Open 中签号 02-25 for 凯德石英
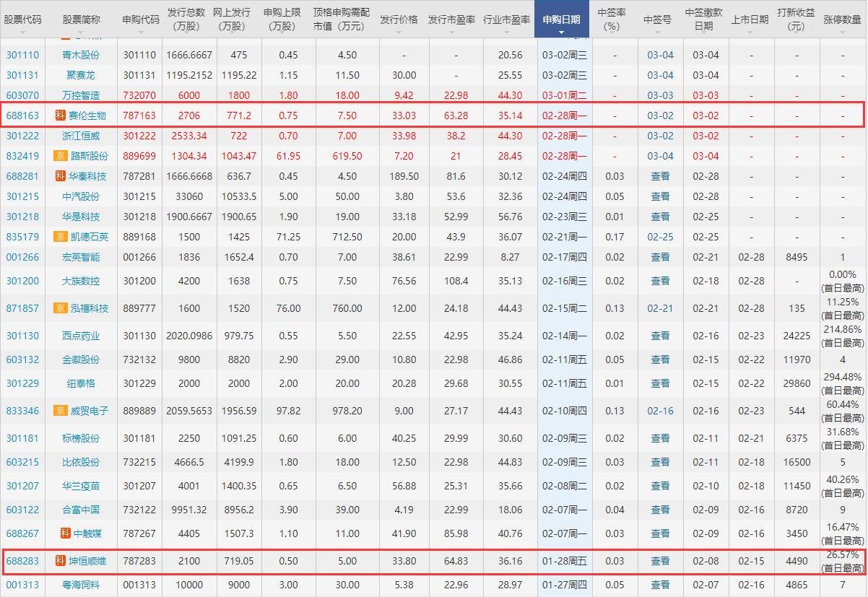Screen dimensions: 868x597 tap(660, 237)
